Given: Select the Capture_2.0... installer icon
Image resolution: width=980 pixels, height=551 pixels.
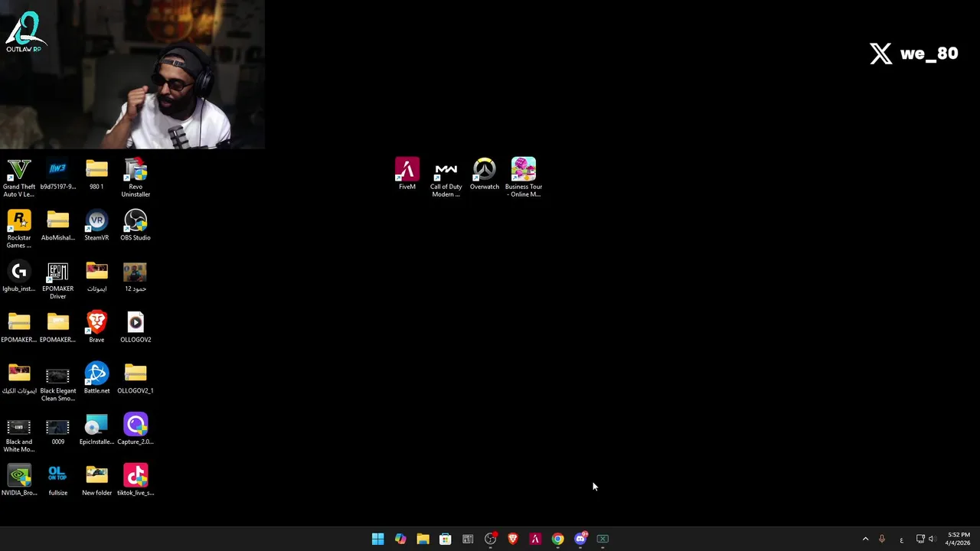Looking at the screenshot, I should coord(136,429).
